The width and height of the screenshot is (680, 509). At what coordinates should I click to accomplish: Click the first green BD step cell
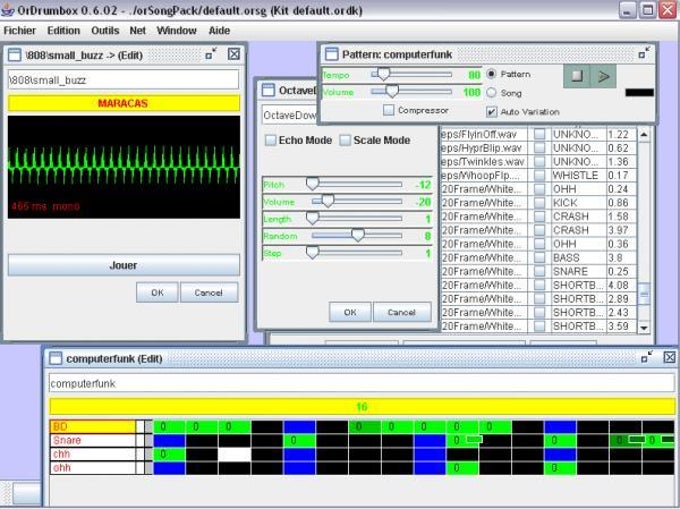pos(169,427)
